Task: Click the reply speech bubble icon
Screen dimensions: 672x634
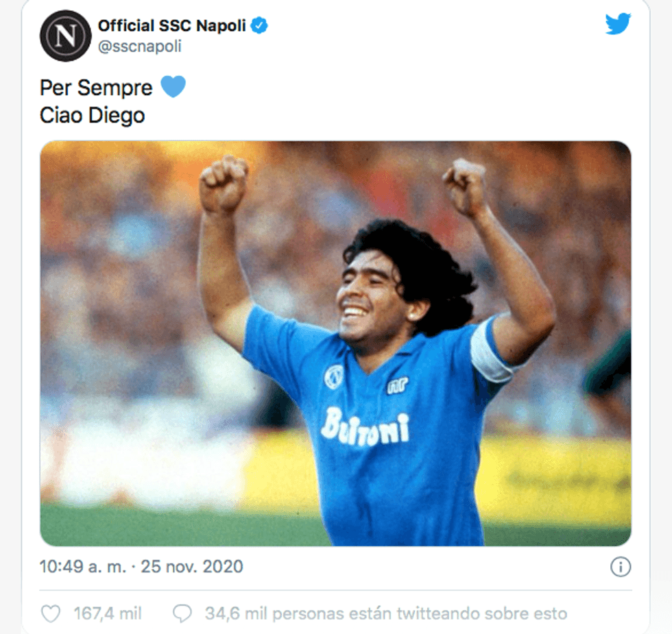Action: coord(182,614)
